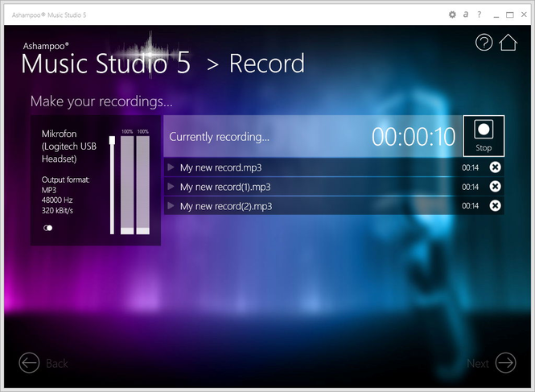
Task: Go Back with the left arrow
Action: [x=29, y=363]
